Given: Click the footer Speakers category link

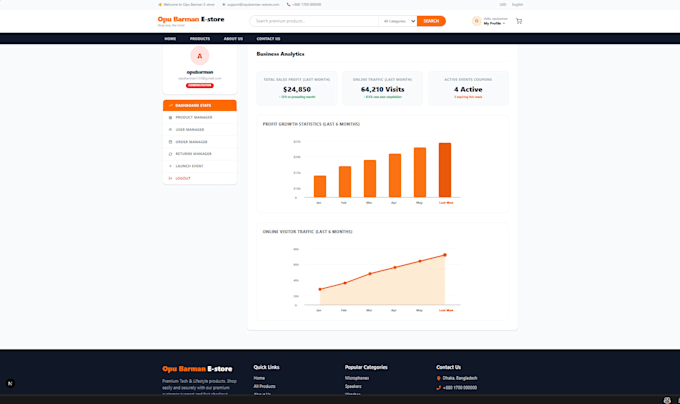Looking at the screenshot, I should pos(353,386).
